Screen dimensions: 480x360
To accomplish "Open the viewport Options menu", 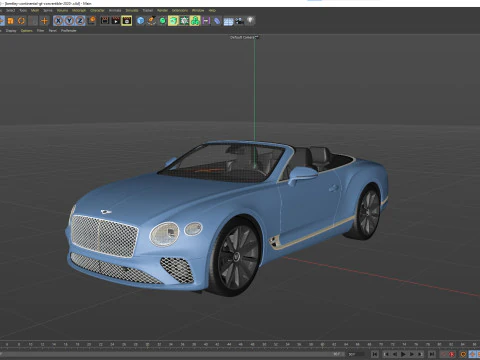I will [27, 31].
